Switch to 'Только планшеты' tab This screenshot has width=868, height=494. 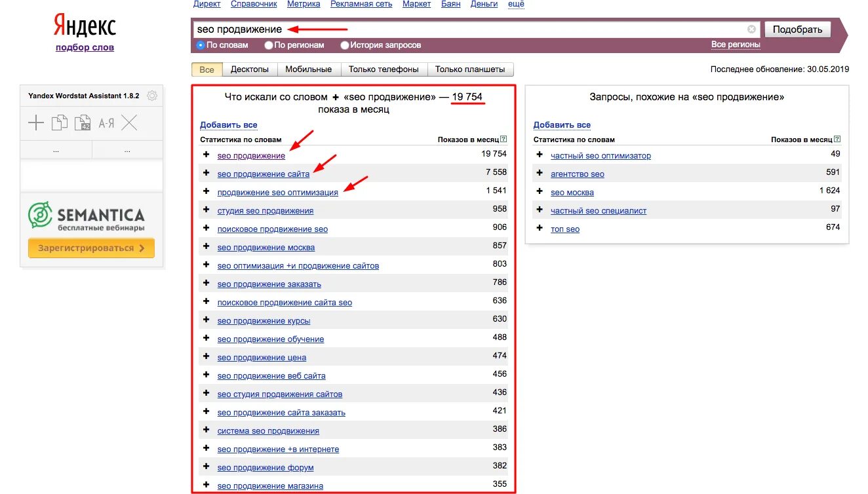coord(470,69)
